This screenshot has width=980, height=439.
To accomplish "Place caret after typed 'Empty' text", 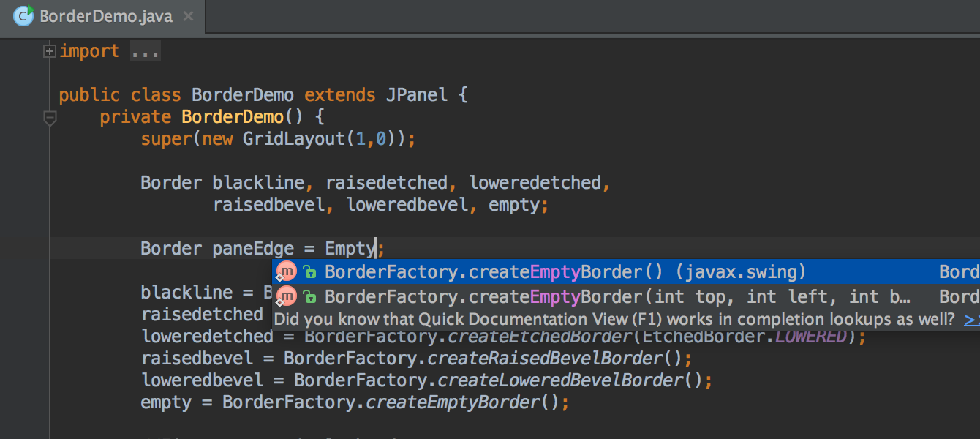I will pos(376,249).
